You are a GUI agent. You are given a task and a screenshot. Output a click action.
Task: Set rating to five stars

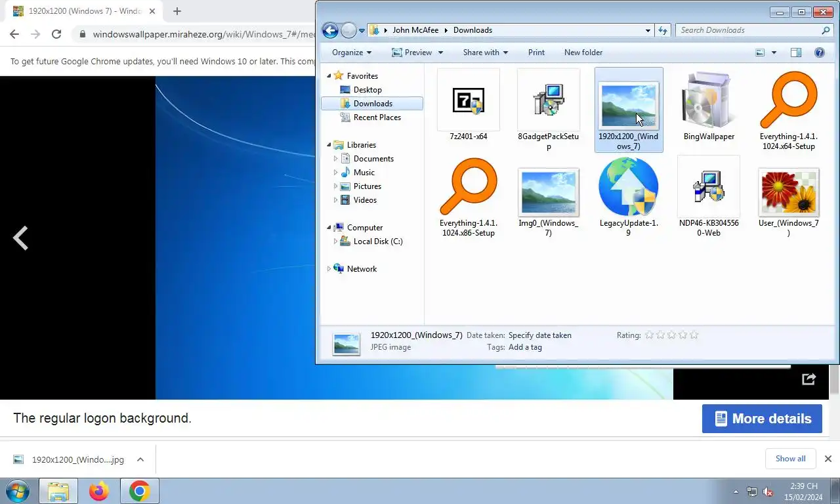pyautogui.click(x=694, y=335)
